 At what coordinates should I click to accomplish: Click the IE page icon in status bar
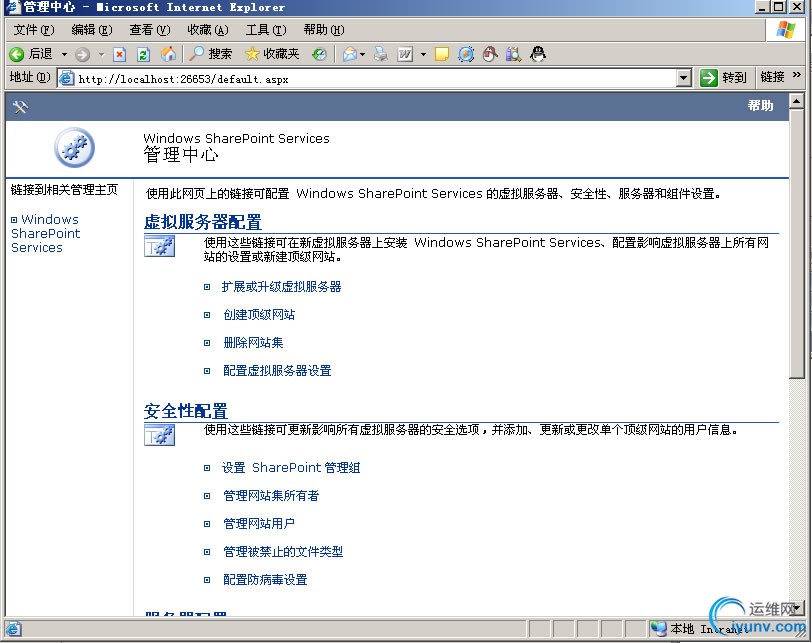point(13,629)
